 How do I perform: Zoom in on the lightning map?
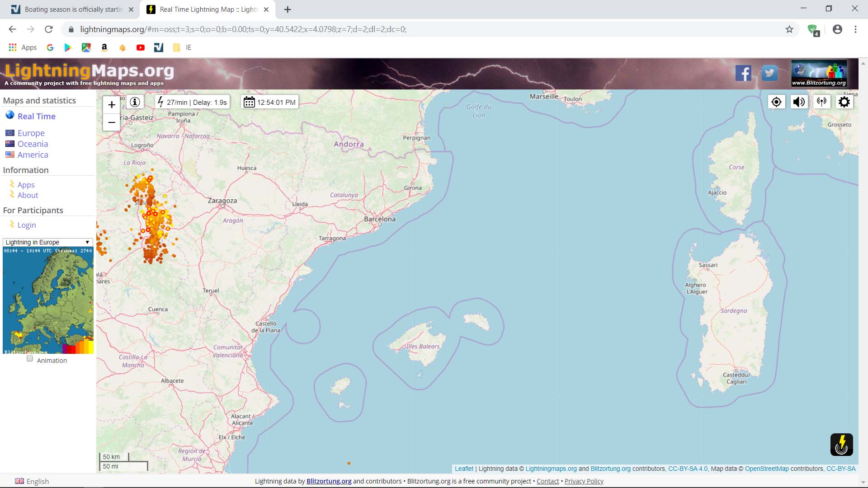click(112, 105)
